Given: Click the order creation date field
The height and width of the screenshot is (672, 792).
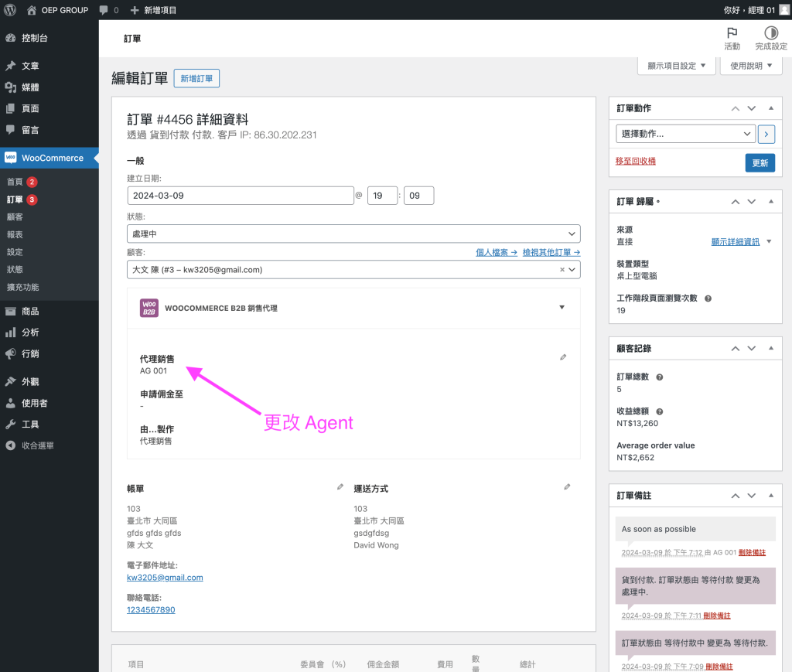Looking at the screenshot, I should 240,196.
